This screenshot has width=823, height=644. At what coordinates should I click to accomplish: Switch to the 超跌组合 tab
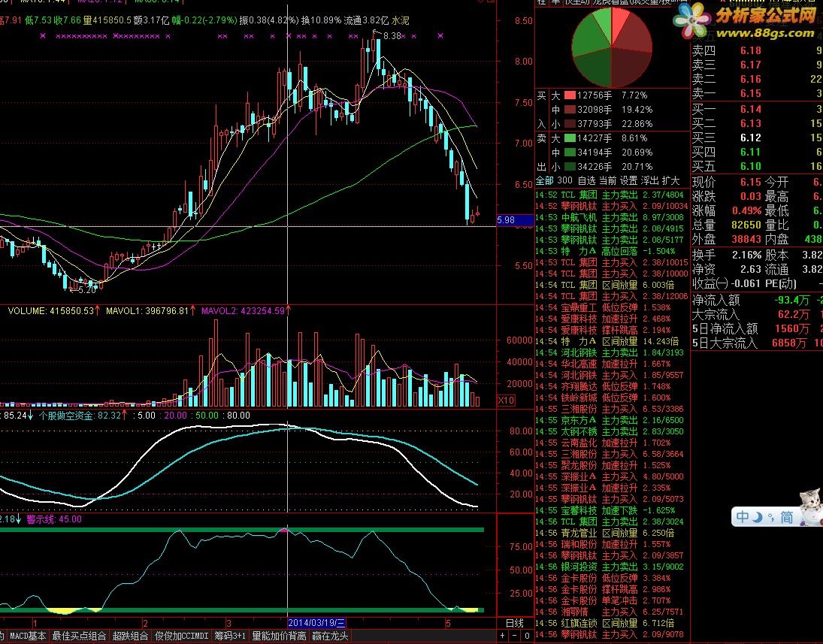click(x=130, y=636)
